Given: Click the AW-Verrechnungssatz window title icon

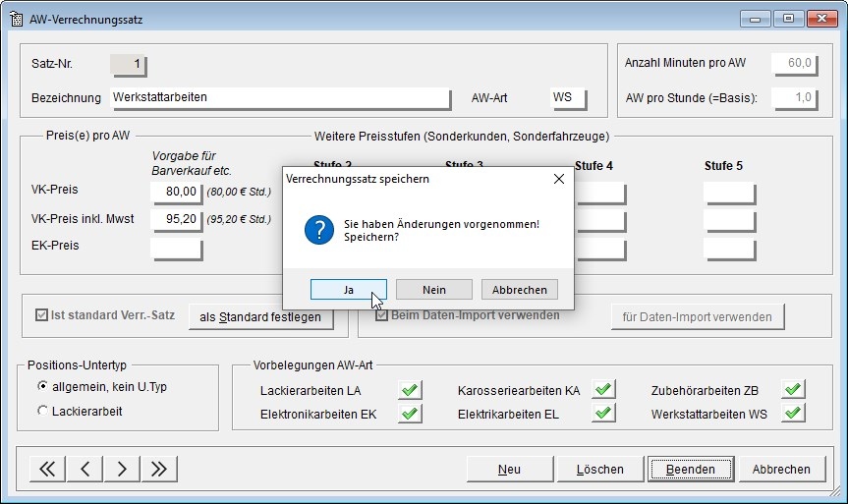Looking at the screenshot, I should [17, 19].
